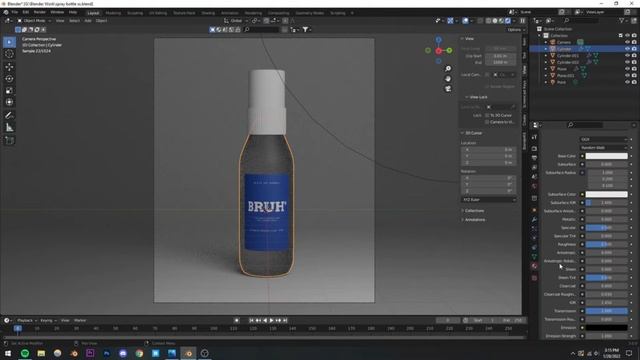Activate the Select Box tool
Image resolution: width=640 pixels, height=360 pixels.
point(9,42)
